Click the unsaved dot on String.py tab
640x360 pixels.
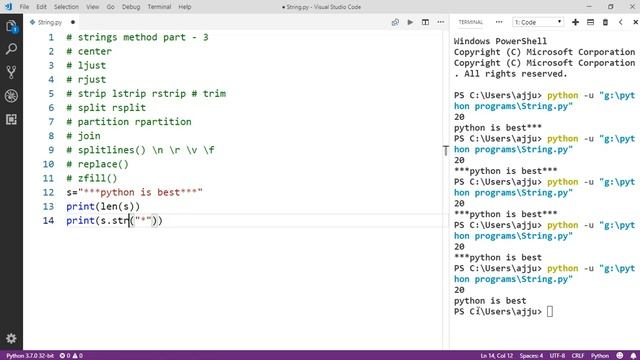(73, 22)
